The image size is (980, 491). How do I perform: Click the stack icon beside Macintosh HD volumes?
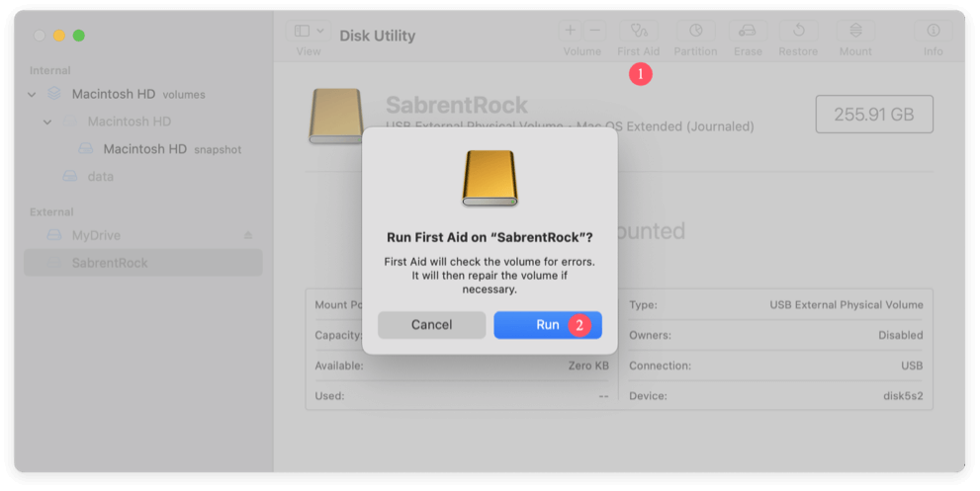pos(54,94)
